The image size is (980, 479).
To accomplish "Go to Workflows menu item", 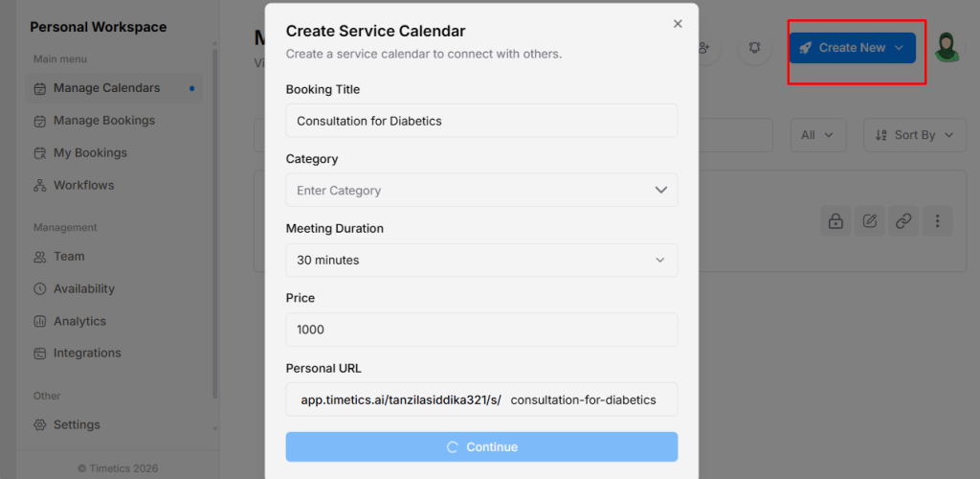I will 83,185.
